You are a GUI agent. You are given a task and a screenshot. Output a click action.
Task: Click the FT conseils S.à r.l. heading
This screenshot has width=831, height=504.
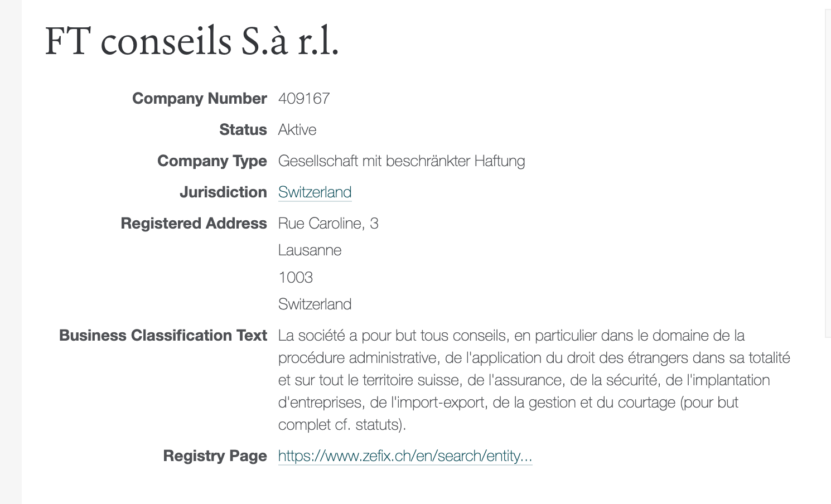192,42
